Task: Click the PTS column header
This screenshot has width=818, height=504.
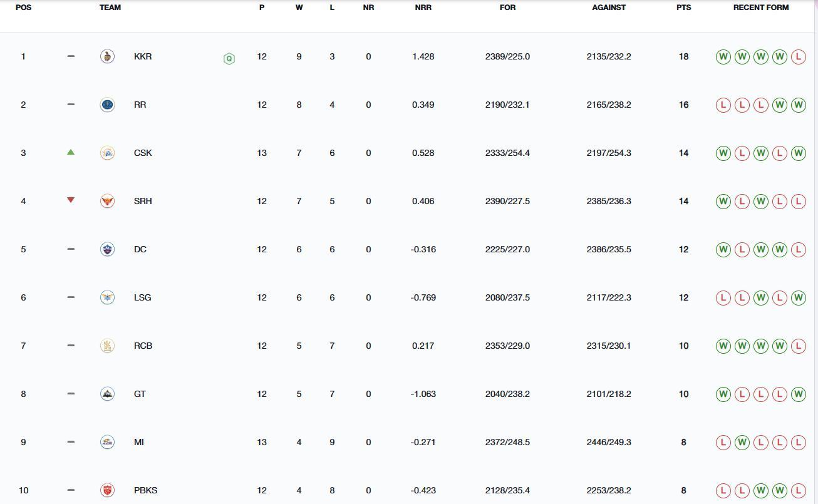Action: (x=683, y=8)
